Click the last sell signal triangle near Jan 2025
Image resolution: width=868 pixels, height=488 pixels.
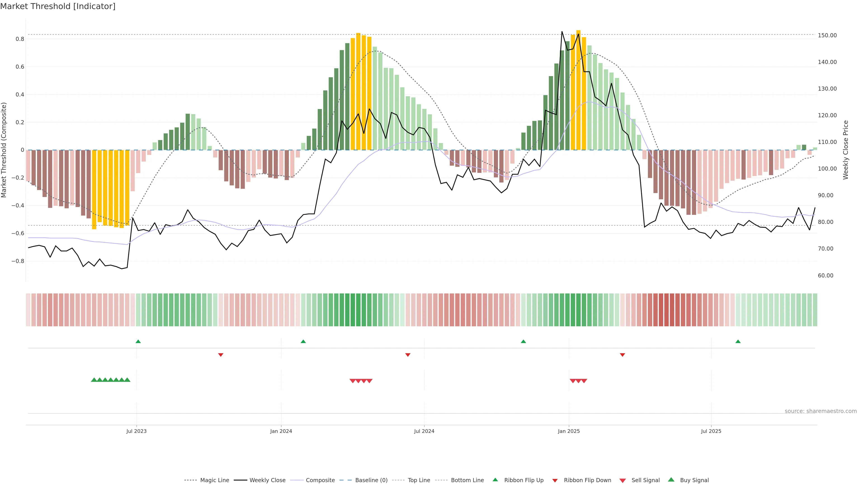coord(584,381)
